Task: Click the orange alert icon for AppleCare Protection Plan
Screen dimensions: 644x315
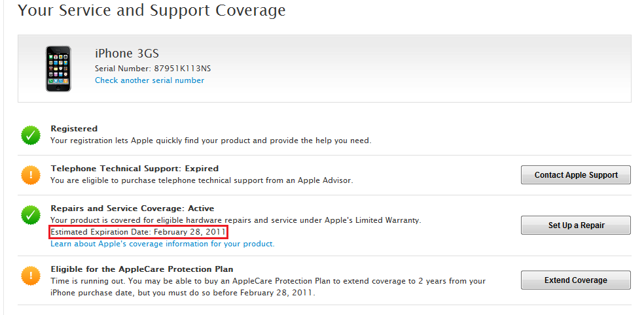Action: pyautogui.click(x=30, y=276)
